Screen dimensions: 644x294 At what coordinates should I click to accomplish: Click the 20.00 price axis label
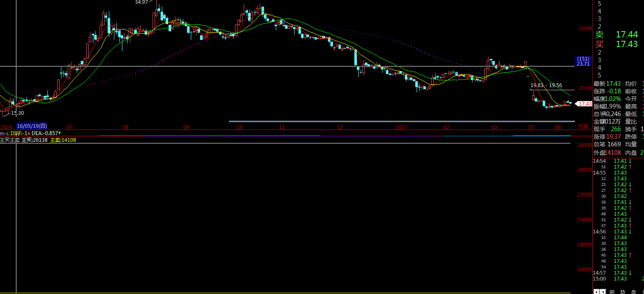[x=586, y=88]
